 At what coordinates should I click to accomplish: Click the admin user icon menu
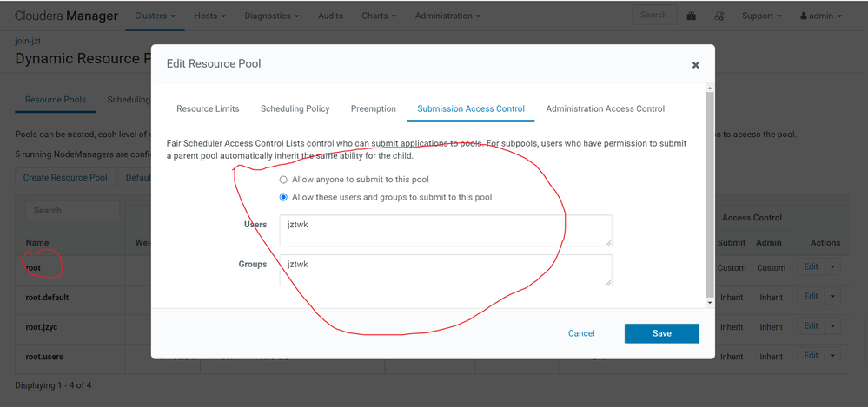[821, 16]
